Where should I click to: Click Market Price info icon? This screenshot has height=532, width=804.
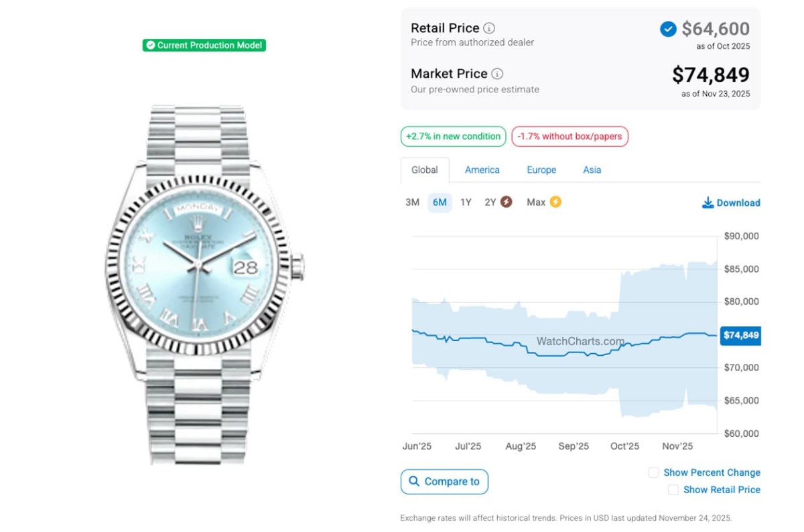click(x=497, y=74)
